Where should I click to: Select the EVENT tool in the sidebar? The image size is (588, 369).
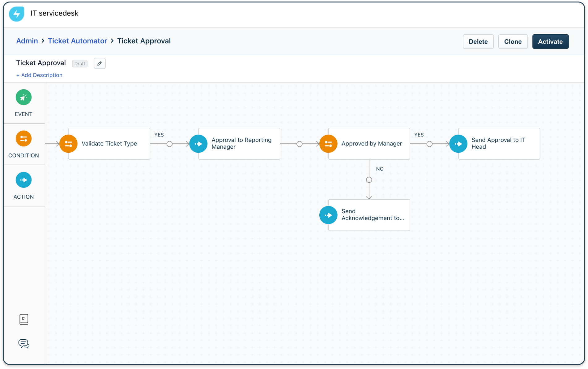pos(23,97)
